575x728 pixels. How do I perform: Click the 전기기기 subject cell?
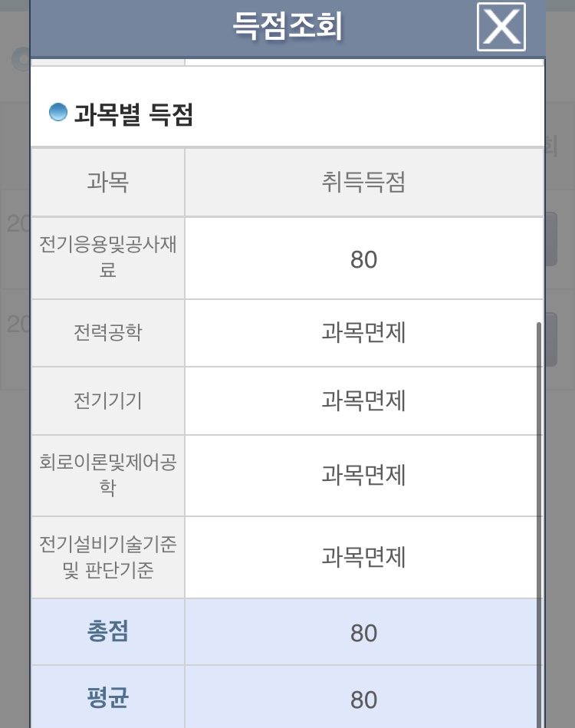[x=107, y=400]
